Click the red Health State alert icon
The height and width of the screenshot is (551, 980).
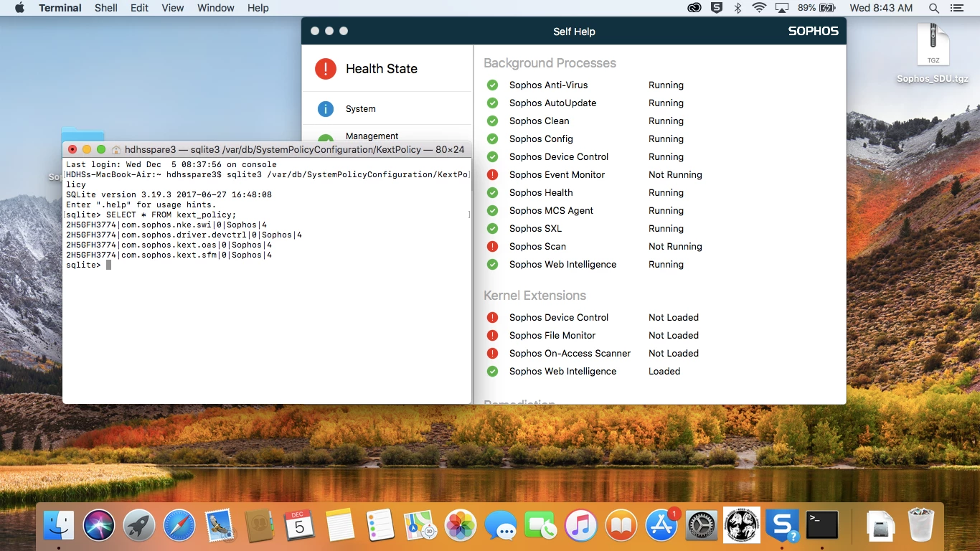click(x=326, y=69)
